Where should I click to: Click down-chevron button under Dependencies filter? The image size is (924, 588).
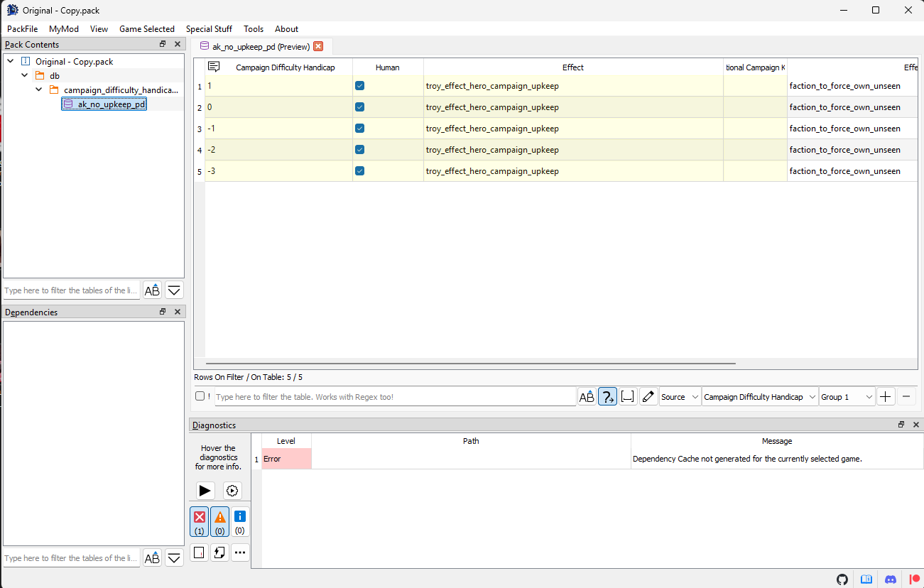(174, 558)
